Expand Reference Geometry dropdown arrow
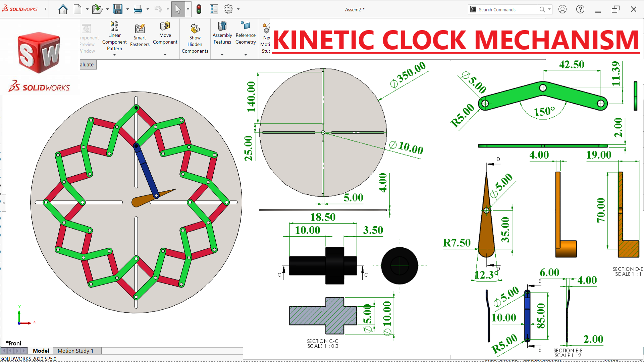The image size is (644, 362). click(x=246, y=55)
